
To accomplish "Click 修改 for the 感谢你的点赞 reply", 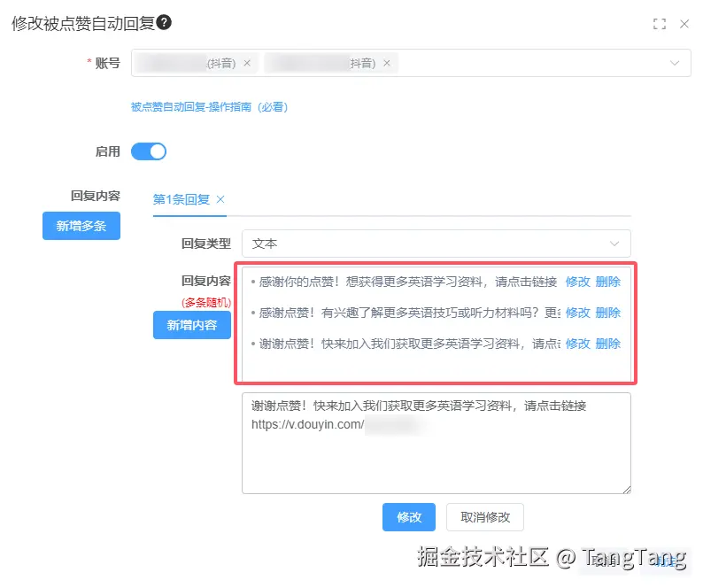I will pos(577,282).
